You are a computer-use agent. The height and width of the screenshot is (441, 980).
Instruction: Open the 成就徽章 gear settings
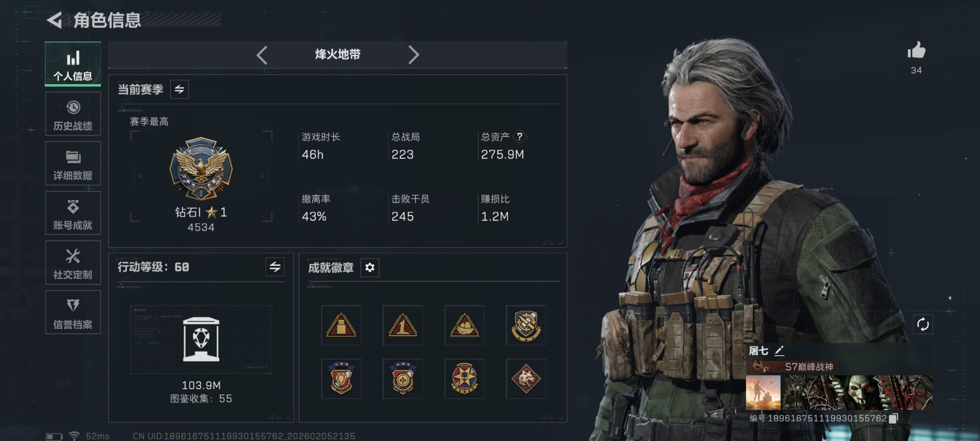(370, 267)
